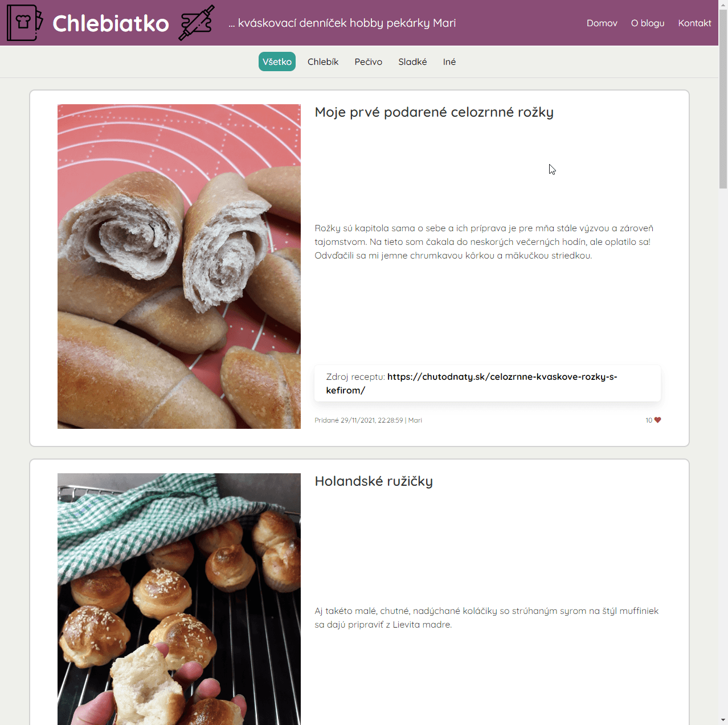Click the scrollbar up arrow
Viewport: 728px width, 725px height.
(723, 5)
